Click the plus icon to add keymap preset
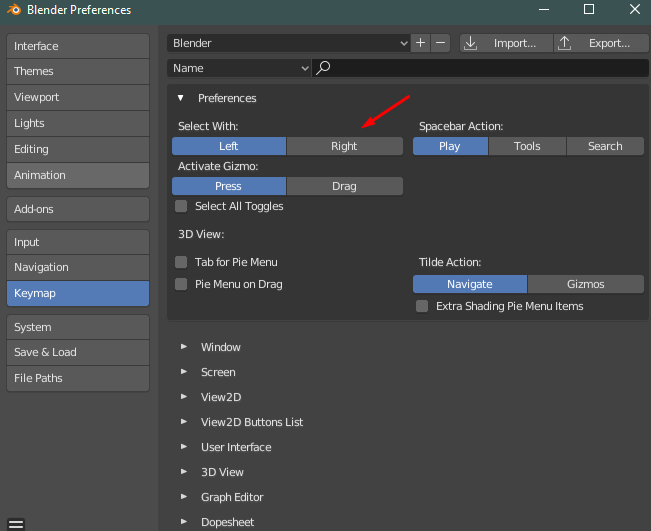This screenshot has width=651, height=531. tap(421, 43)
